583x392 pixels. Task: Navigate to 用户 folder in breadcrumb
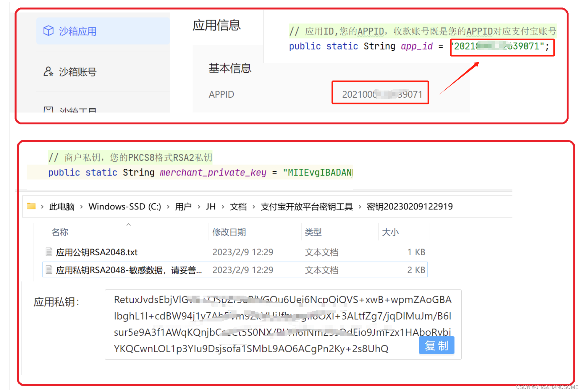tap(183, 206)
